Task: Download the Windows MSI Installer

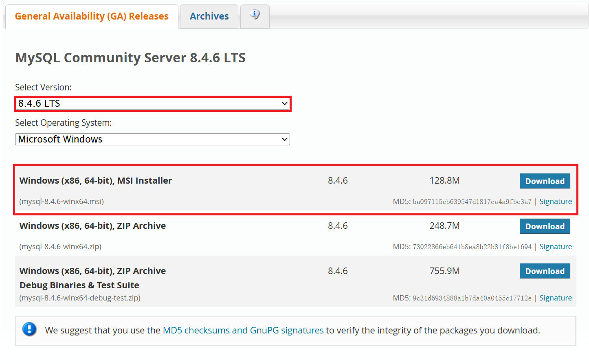Action: click(545, 181)
